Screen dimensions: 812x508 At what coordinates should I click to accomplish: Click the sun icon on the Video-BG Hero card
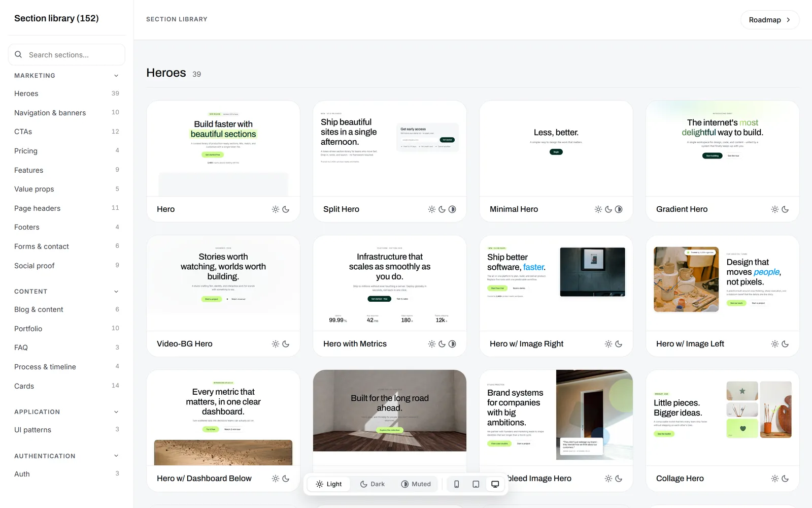coord(276,344)
